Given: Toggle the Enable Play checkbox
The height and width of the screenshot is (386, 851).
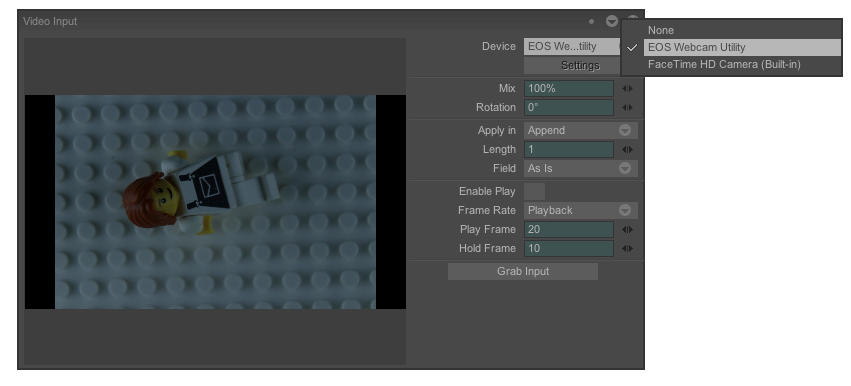Looking at the screenshot, I should [534, 191].
